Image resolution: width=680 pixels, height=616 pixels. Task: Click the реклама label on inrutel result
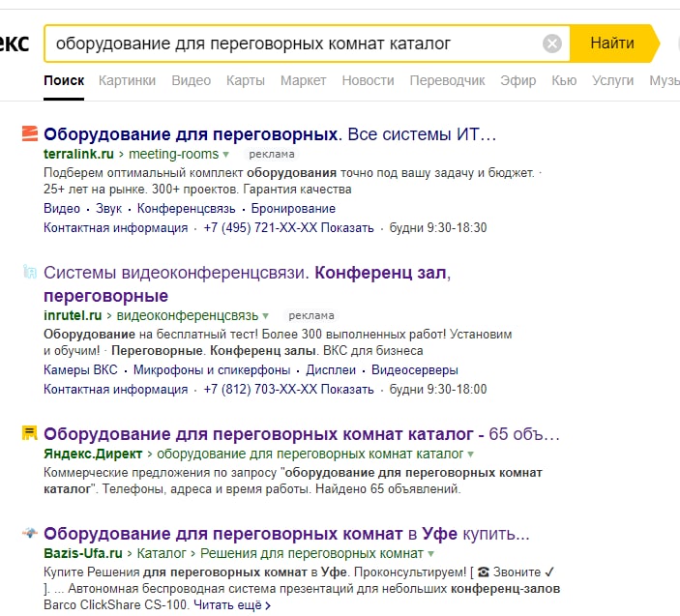pyautogui.click(x=311, y=315)
